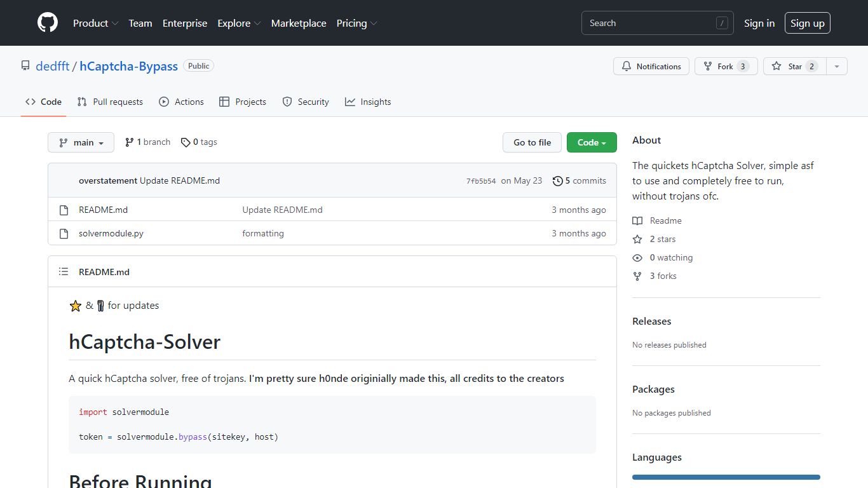Viewport: 868px width, 488px height.
Task: Open the dedfft owner profile link
Action: 53,66
